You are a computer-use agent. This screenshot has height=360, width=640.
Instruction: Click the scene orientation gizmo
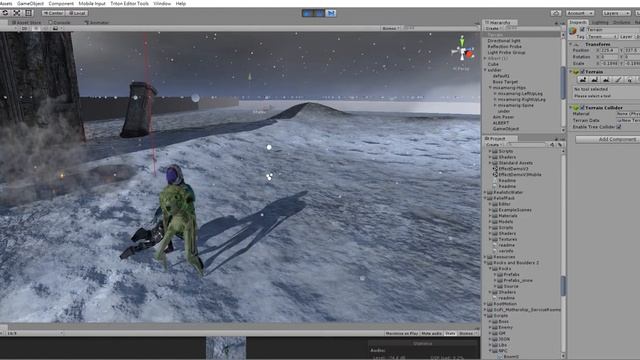point(462,52)
